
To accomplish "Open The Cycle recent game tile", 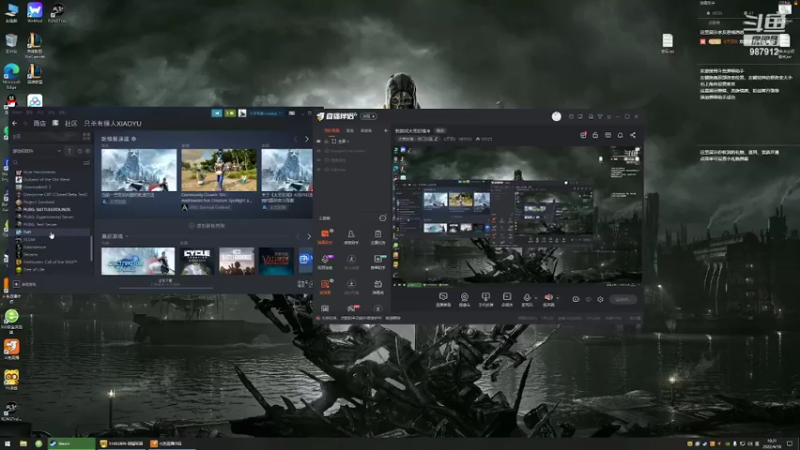I will (197, 261).
